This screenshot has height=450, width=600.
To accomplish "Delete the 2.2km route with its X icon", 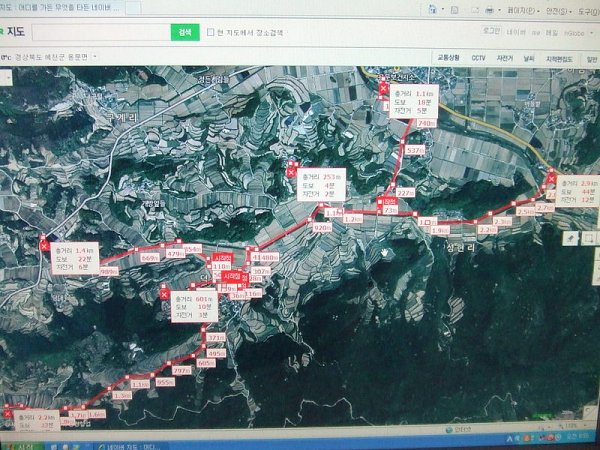I will pyautogui.click(x=7, y=414).
